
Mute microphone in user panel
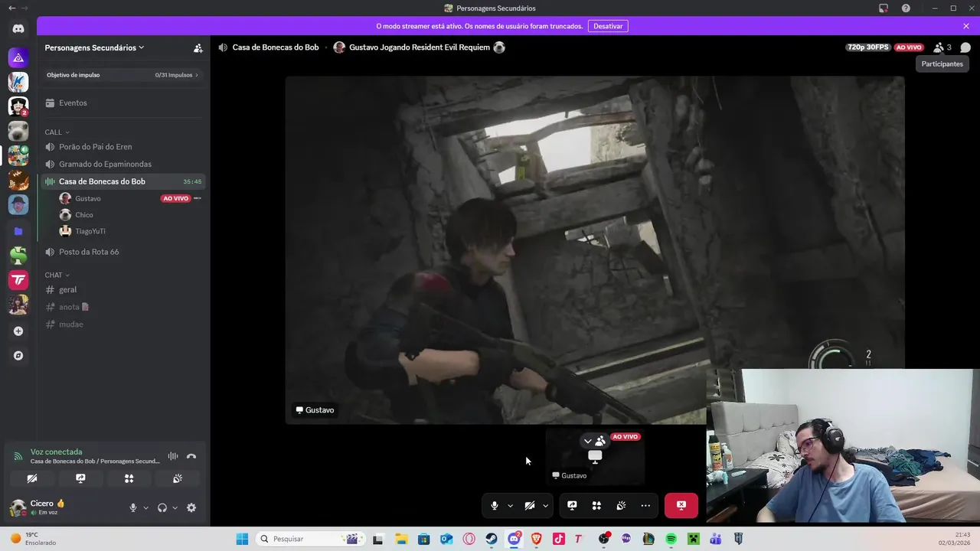(x=133, y=507)
